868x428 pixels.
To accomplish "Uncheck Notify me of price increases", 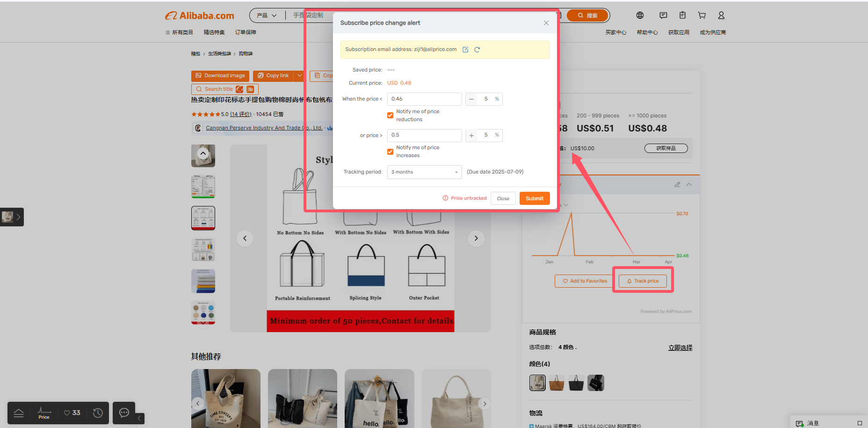I will coord(390,152).
